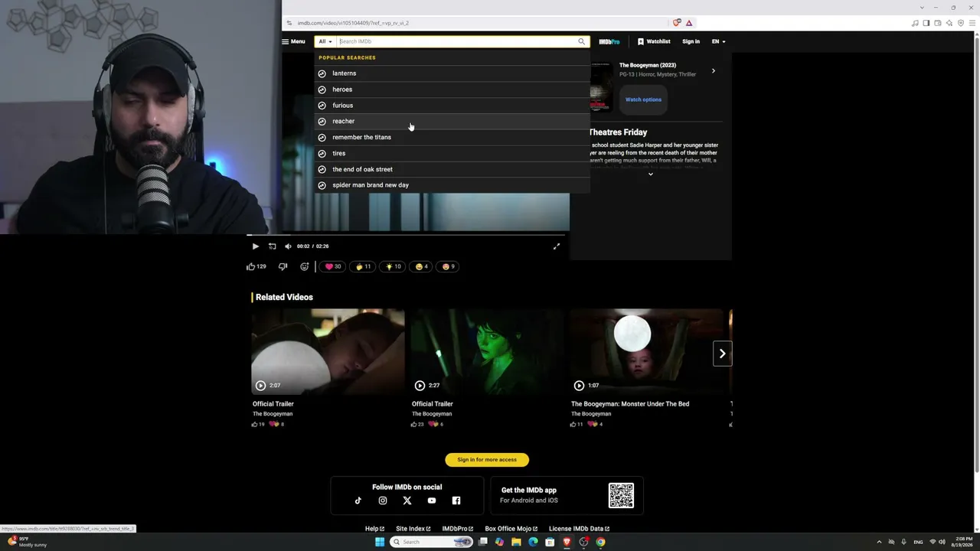Select popular search 'heroes'
The width and height of the screenshot is (980, 551).
click(x=452, y=90)
